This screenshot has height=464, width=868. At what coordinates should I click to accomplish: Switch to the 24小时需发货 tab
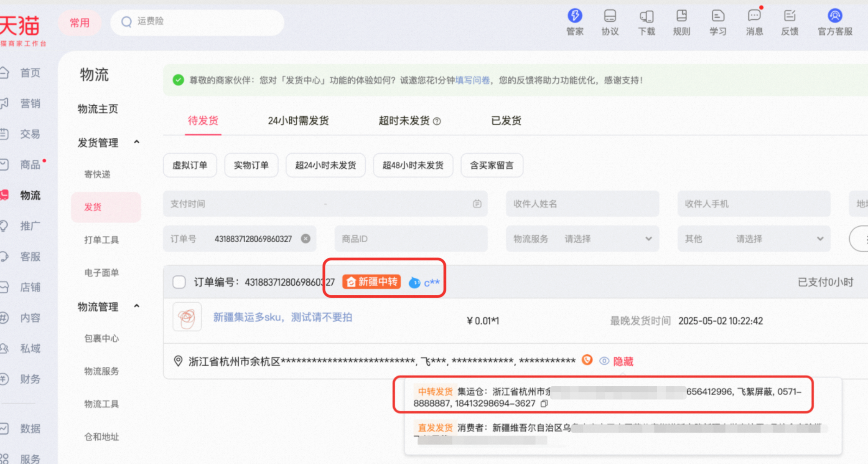tap(298, 121)
